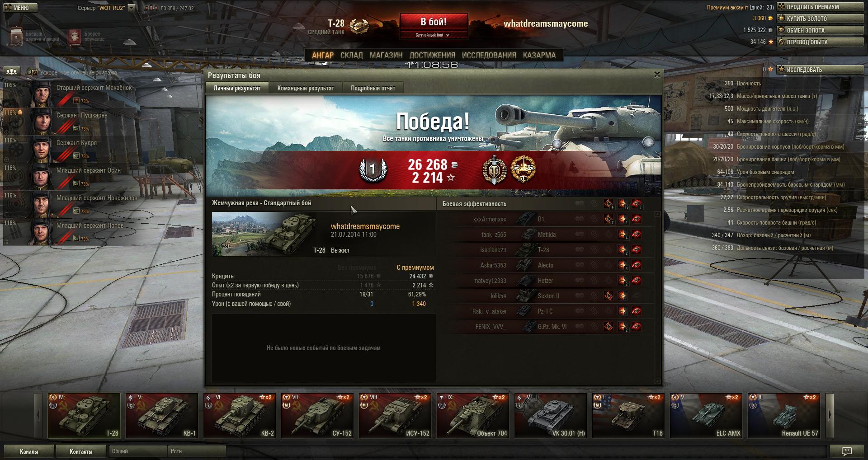This screenshot has height=460, width=868.
Task: Open combat missions and promotions icon
Action: 17,36
